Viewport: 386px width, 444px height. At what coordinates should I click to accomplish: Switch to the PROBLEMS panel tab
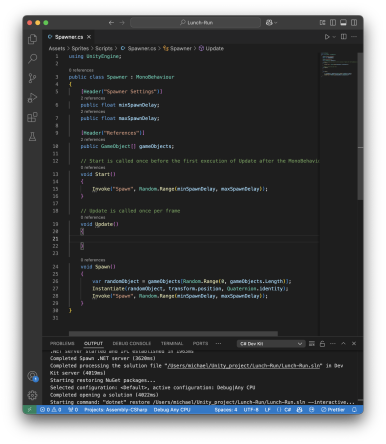point(62,344)
